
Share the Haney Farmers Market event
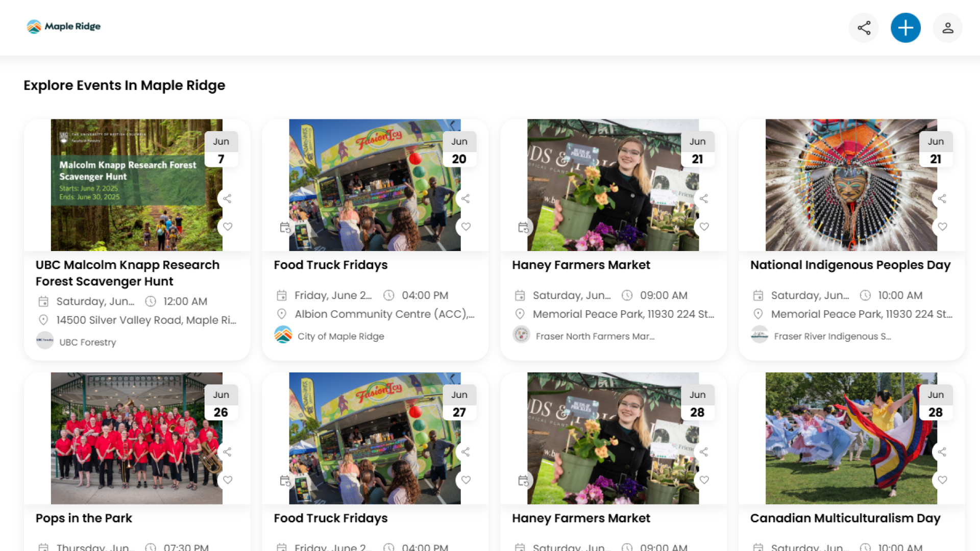(x=704, y=198)
